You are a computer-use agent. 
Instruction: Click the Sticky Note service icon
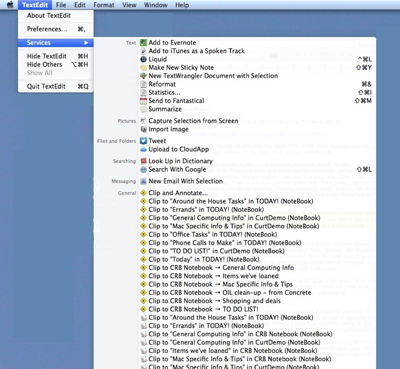pyautogui.click(x=143, y=67)
